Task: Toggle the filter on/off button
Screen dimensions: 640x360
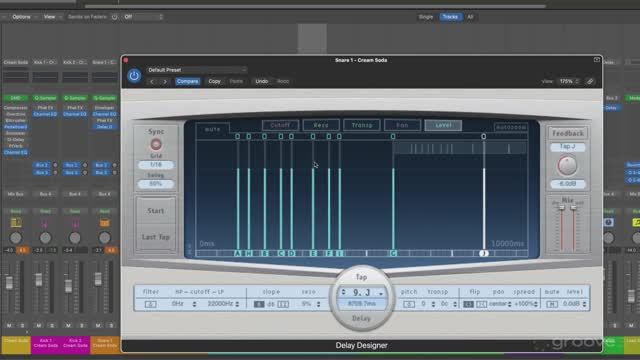Action: pyautogui.click(x=150, y=304)
